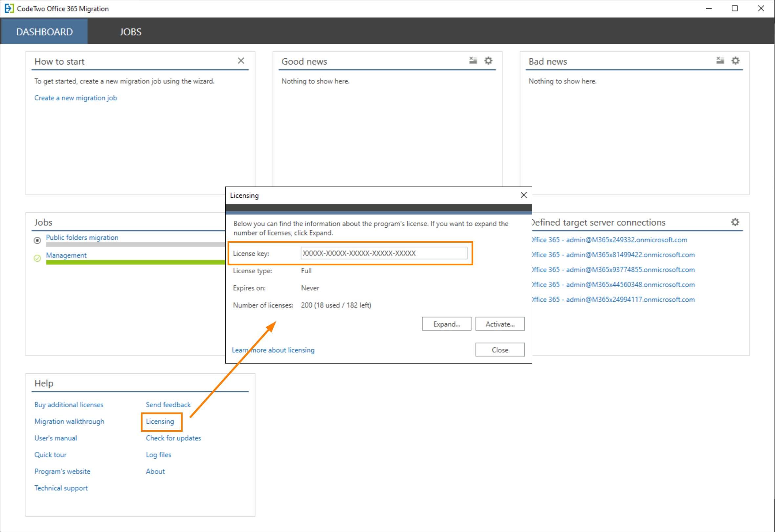Open Bad news settings gear
This screenshot has height=532, width=775.
pos(735,61)
